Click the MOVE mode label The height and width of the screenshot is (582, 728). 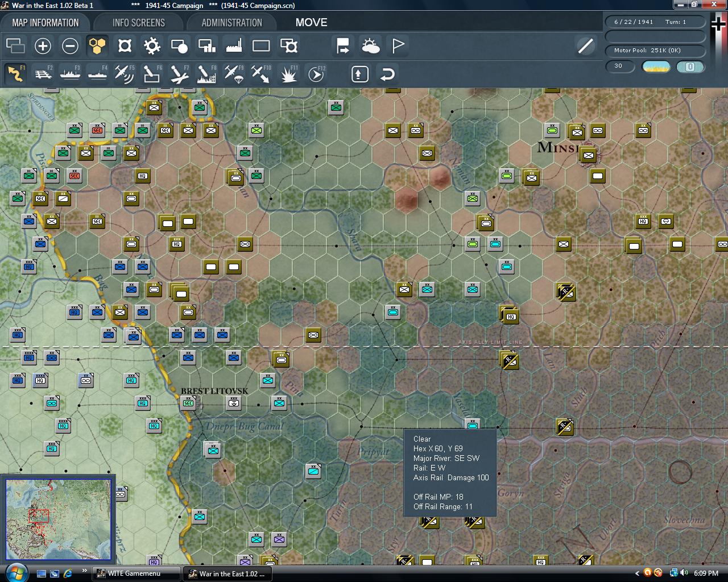coord(311,23)
